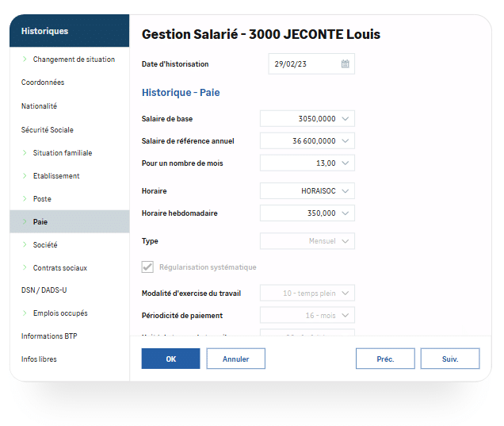This screenshot has height=426, width=504.
Task: Select Sécurité Sociale in the sidebar
Action: 48,129
